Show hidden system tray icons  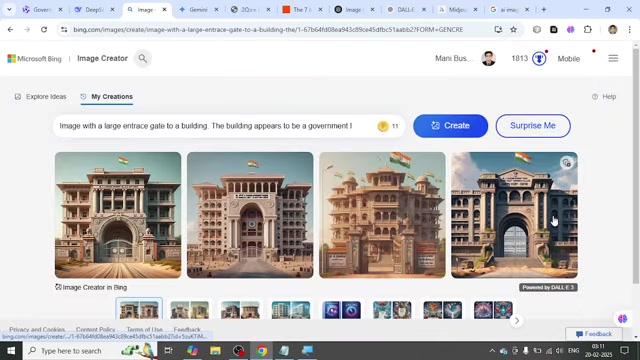coord(492,351)
